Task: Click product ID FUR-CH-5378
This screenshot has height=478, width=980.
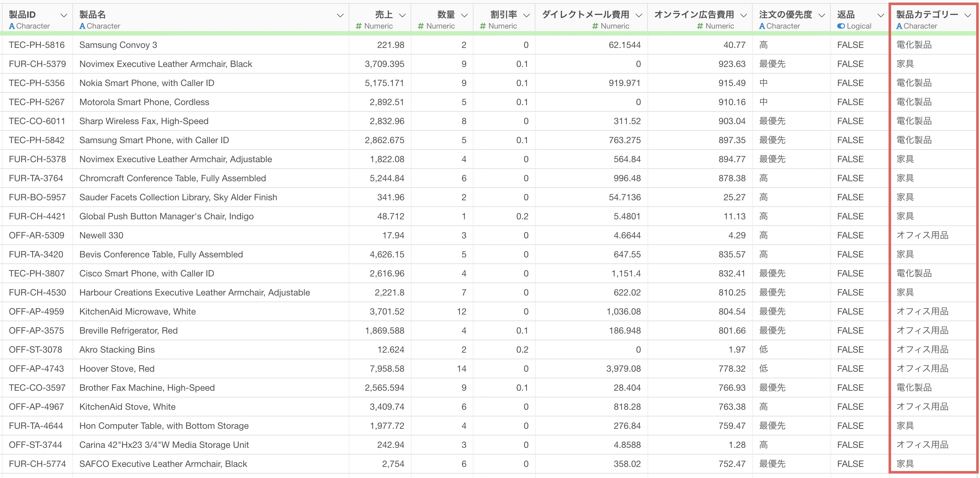Action: 37,159
